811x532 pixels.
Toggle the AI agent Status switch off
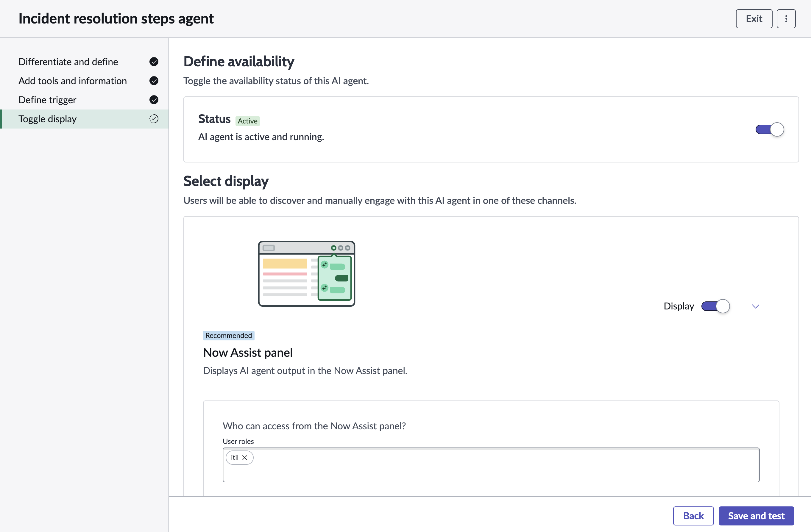click(769, 129)
